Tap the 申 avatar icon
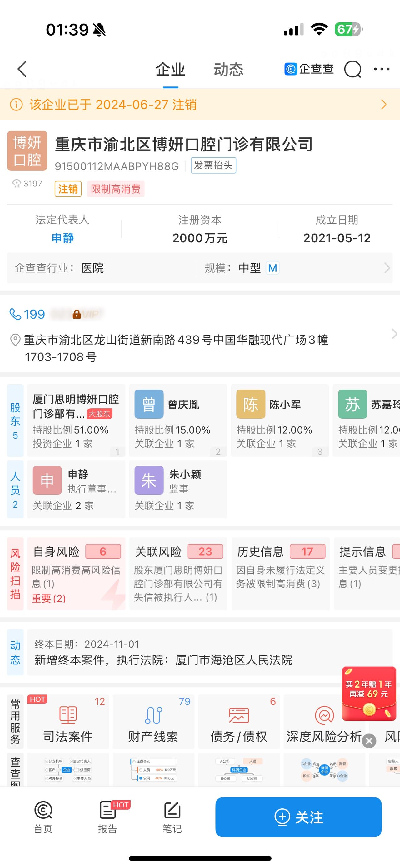The image size is (400, 868). (47, 480)
